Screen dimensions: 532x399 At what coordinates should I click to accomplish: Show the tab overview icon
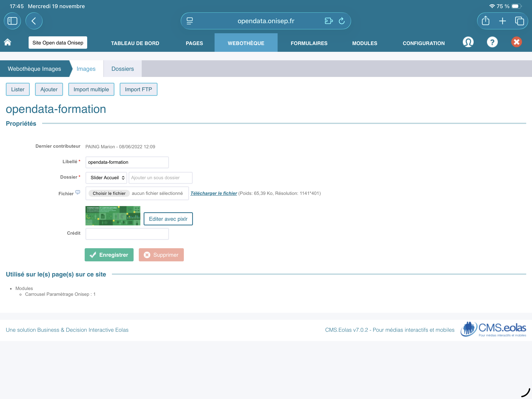tap(519, 21)
